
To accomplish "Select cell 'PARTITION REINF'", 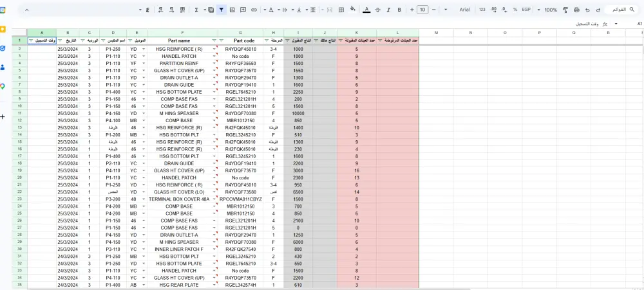I will click(x=182, y=63).
